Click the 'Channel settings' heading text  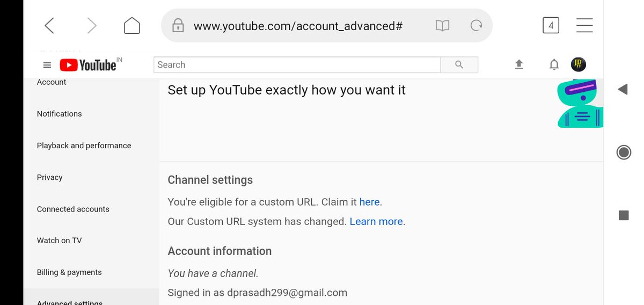click(210, 180)
